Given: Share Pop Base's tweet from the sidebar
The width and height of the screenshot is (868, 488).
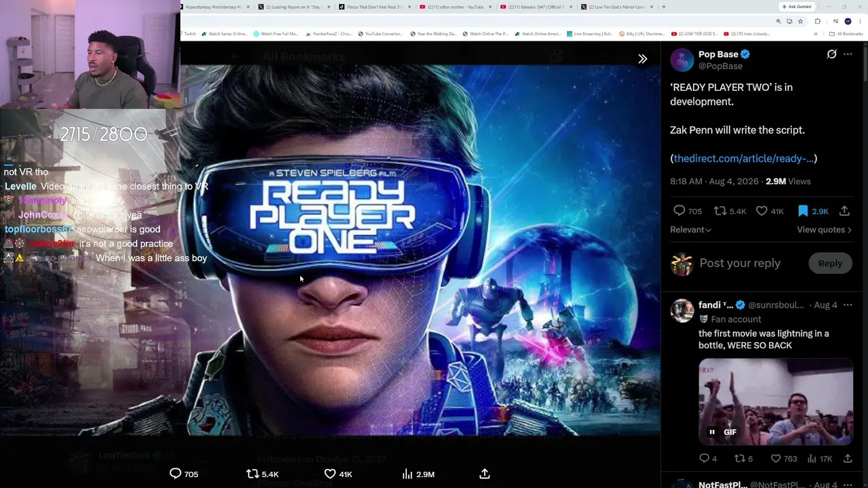Looking at the screenshot, I should pyautogui.click(x=844, y=211).
